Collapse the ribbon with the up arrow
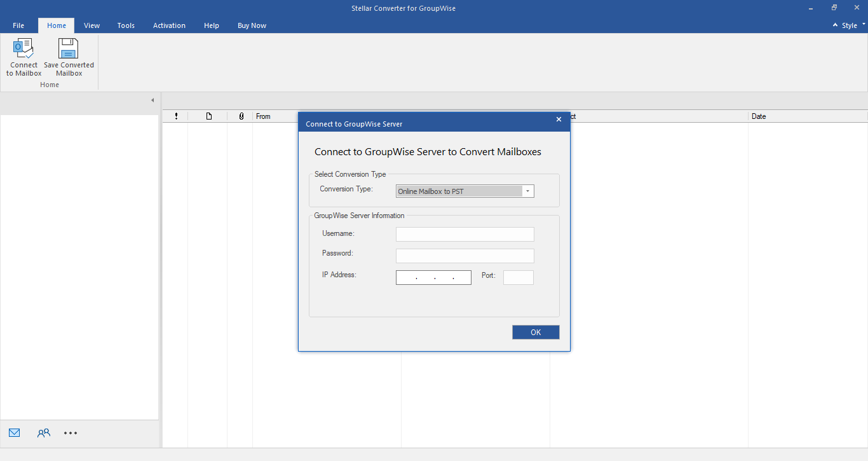The height and width of the screenshot is (461, 868). coord(835,25)
